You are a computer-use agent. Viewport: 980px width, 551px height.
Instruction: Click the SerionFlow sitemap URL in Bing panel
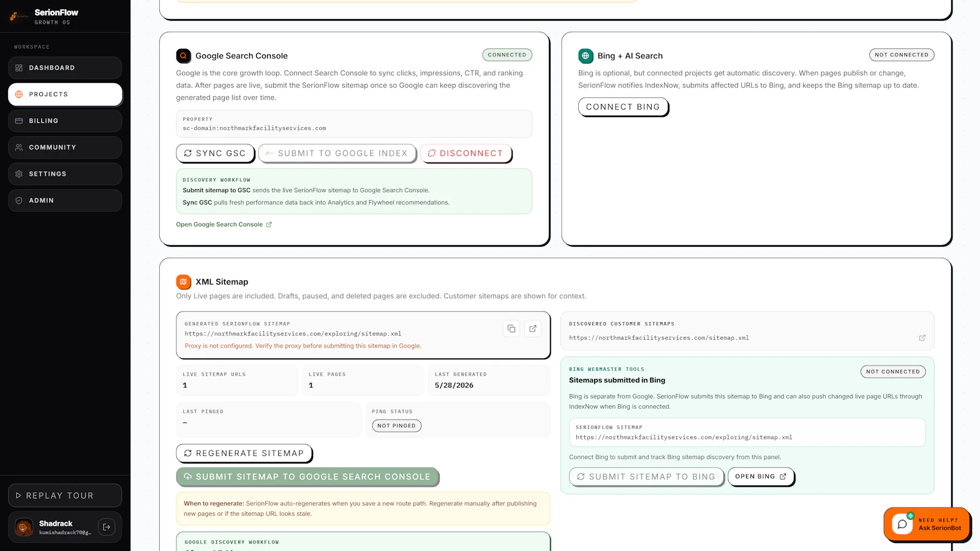(684, 438)
